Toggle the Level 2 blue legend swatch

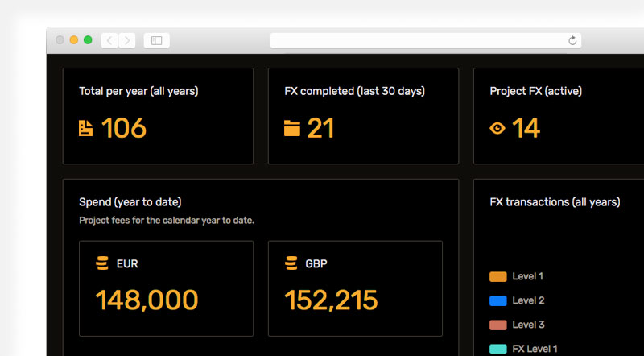pos(497,301)
